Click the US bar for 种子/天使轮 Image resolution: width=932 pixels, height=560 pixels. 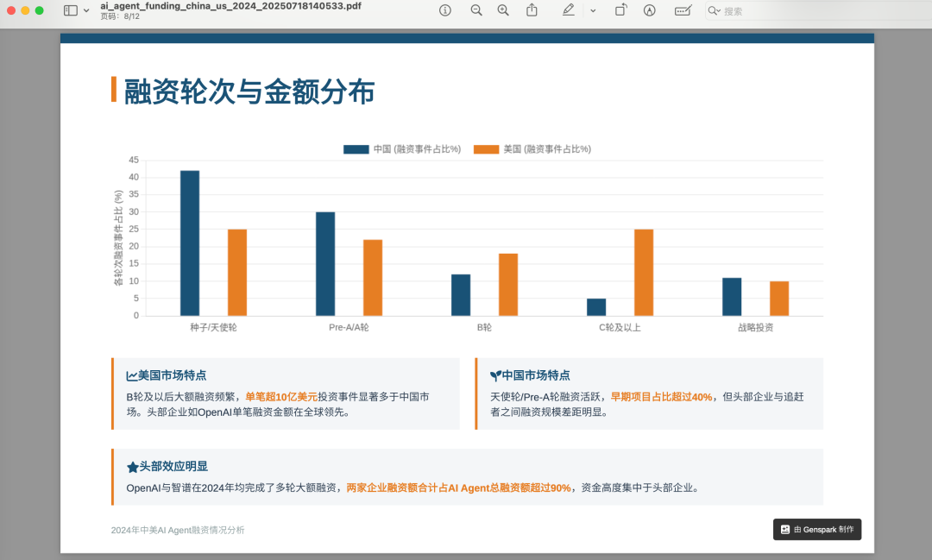pos(237,273)
